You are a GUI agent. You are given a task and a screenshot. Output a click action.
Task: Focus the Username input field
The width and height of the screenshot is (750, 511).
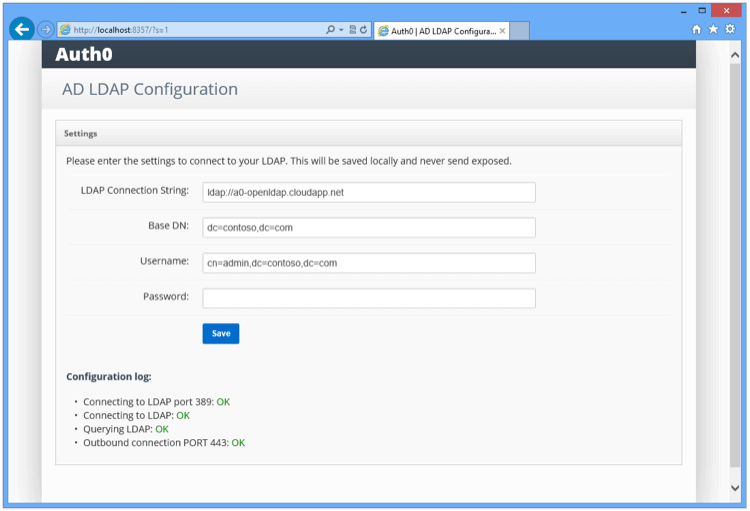tap(369, 263)
